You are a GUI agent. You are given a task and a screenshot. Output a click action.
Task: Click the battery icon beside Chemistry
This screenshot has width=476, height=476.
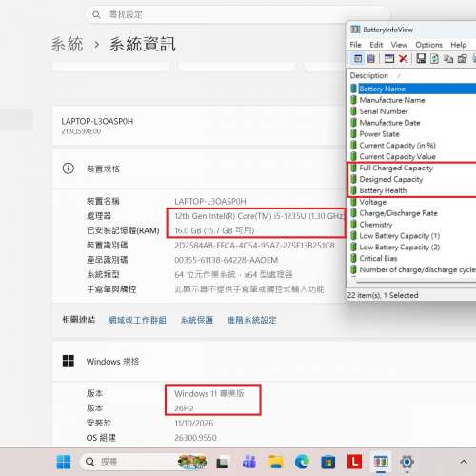(353, 225)
